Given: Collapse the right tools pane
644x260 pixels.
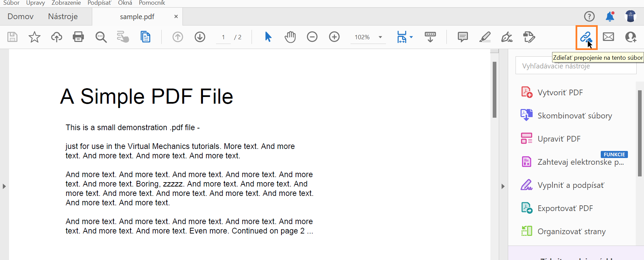Looking at the screenshot, I should 503,186.
